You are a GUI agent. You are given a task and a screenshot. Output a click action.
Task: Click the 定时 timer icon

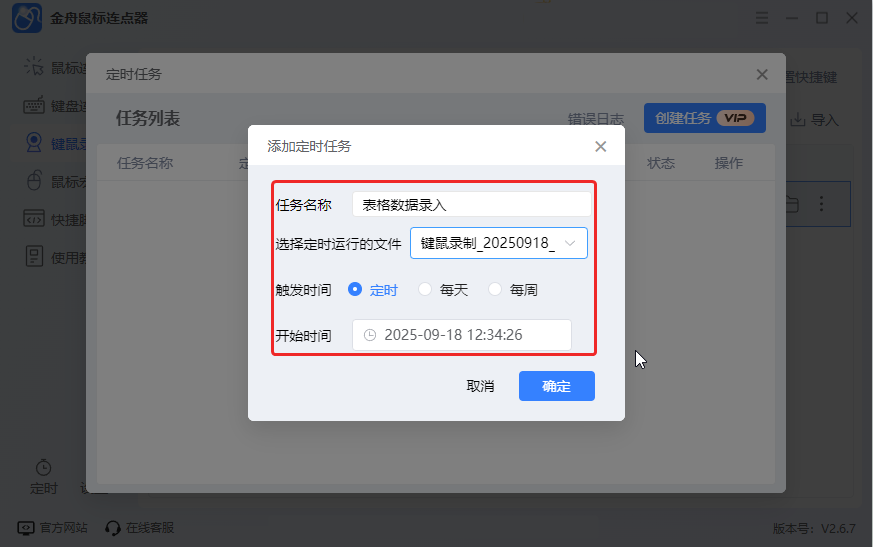pyautogui.click(x=43, y=467)
